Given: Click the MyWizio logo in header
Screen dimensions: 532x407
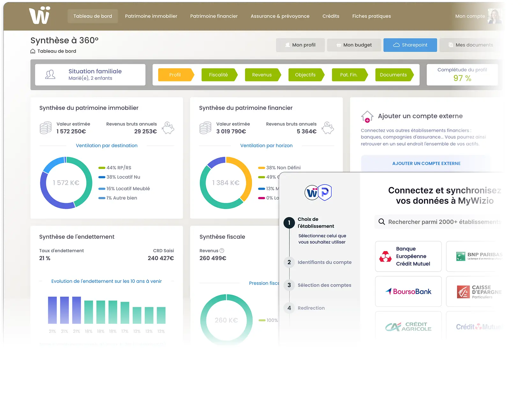Looking at the screenshot, I should (40, 16).
